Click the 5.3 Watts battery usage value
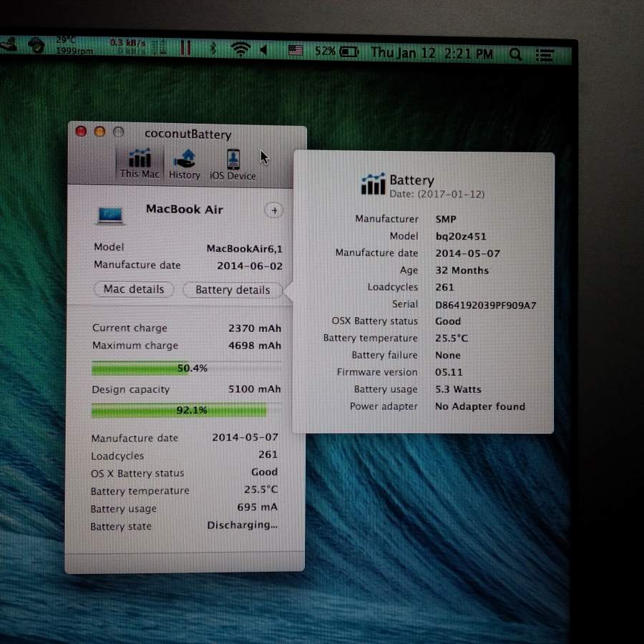Image resolution: width=644 pixels, height=644 pixels. click(x=459, y=389)
